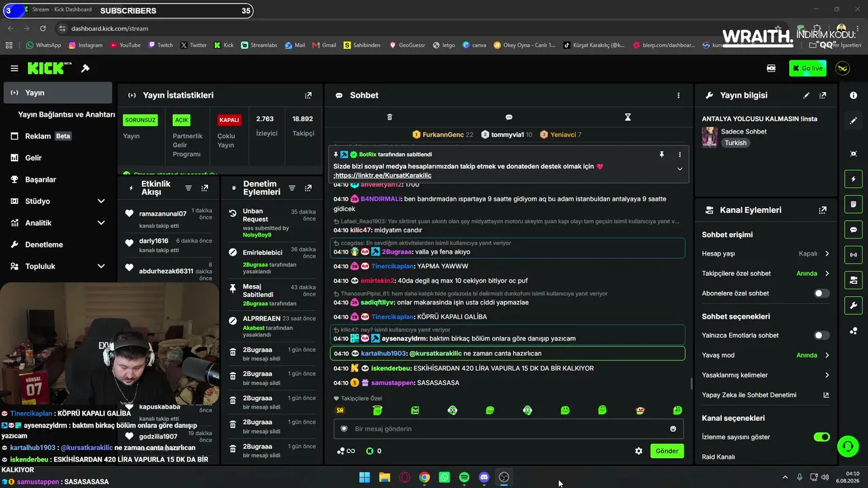Open the Etkinlik Akışı filter icon

click(189, 188)
